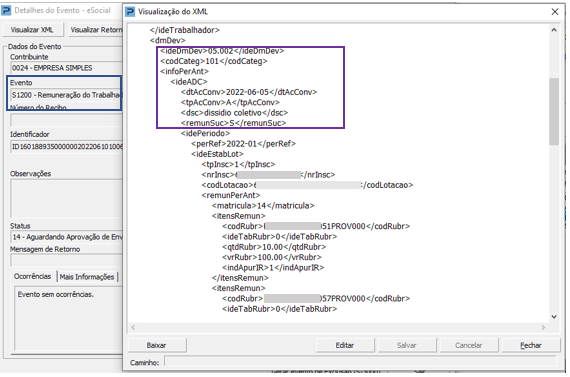Click the Detalhes do Evento window icon
The height and width of the screenshot is (377, 570).
click(x=6, y=10)
